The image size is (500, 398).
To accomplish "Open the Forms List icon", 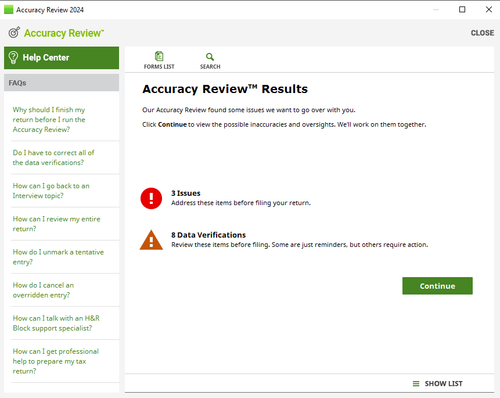I will 159,56.
